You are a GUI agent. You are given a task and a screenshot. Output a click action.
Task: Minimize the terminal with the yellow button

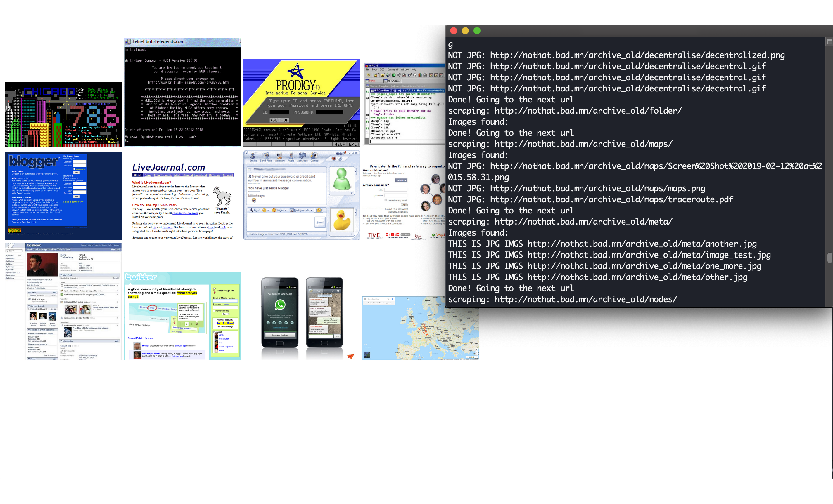(x=465, y=31)
